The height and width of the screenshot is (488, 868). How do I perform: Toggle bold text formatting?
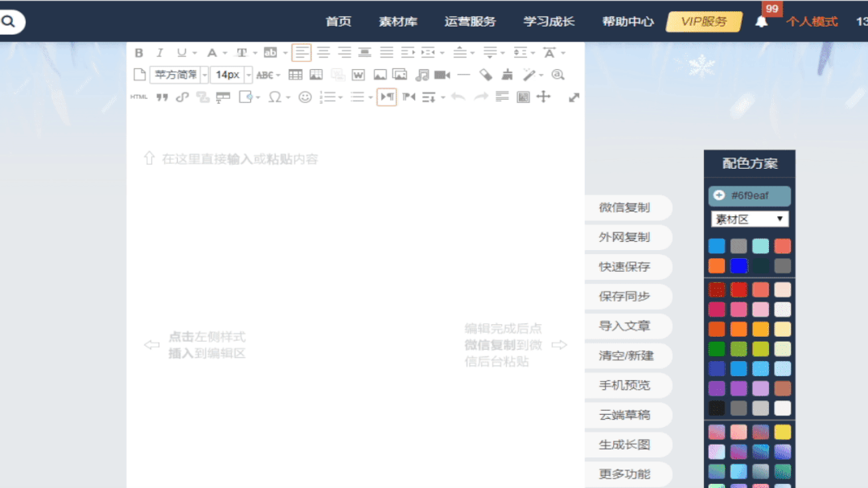tap(139, 53)
